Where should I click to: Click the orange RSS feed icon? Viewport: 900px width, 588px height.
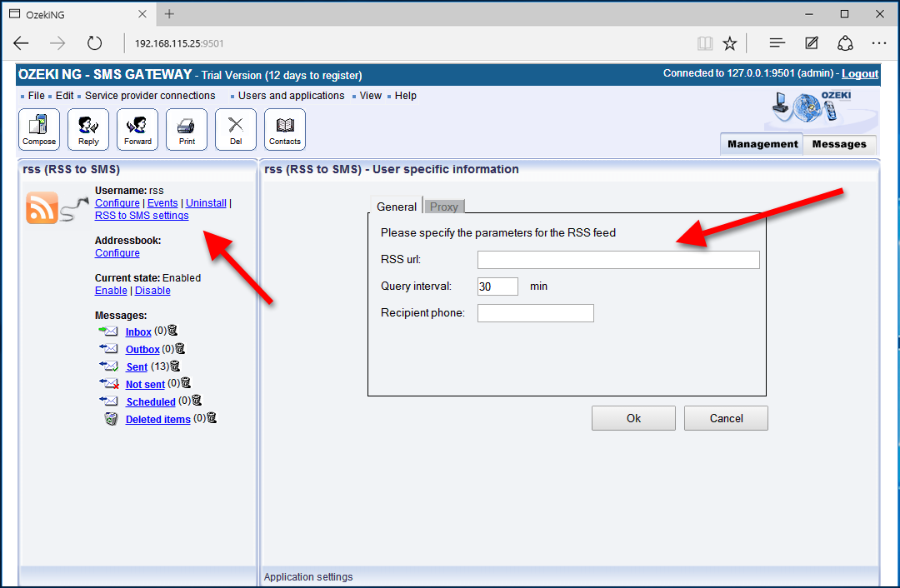coord(42,207)
